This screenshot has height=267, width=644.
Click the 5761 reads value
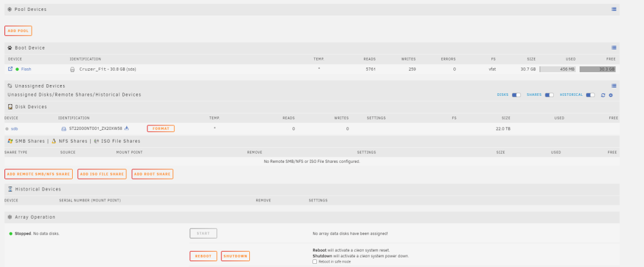click(x=370, y=69)
